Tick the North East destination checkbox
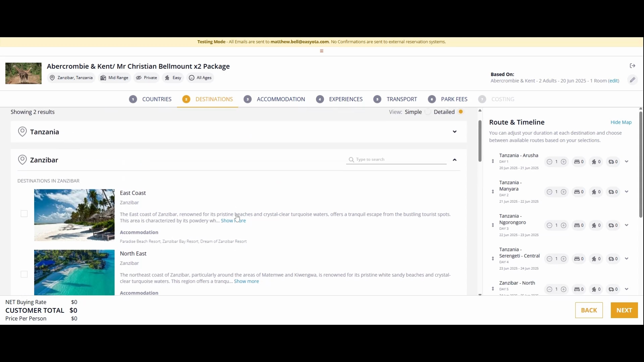This screenshot has height=362, width=644. (x=24, y=275)
